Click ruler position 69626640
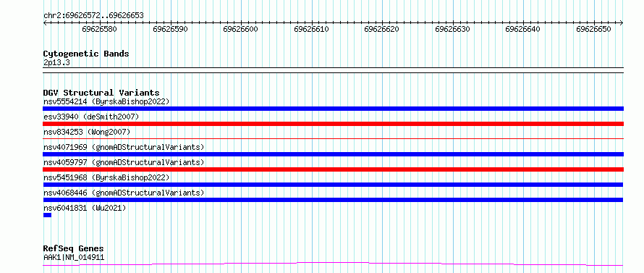Screen dimensions: 644x273 click(x=523, y=29)
